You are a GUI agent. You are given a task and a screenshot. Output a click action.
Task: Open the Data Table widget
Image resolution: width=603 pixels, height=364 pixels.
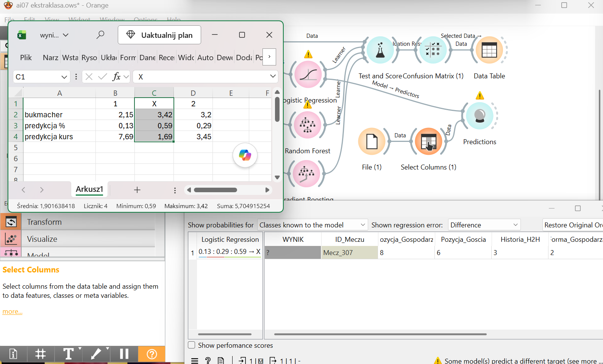click(x=489, y=50)
